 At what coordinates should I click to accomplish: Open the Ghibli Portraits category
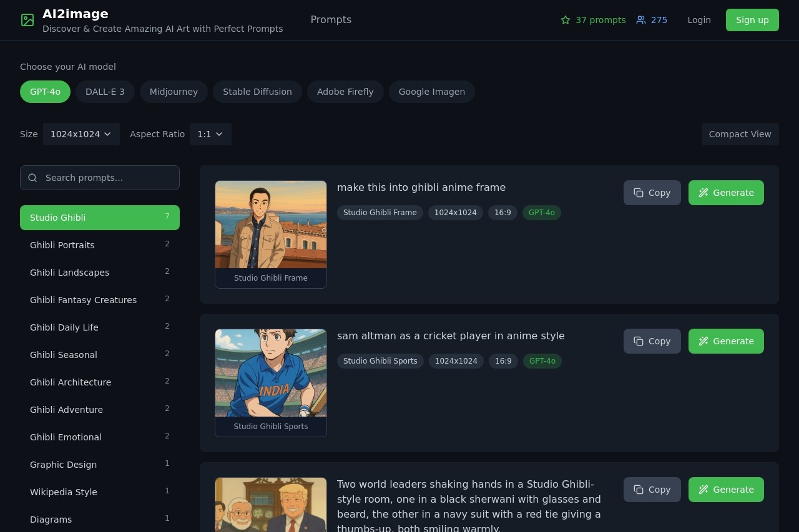pos(100,245)
